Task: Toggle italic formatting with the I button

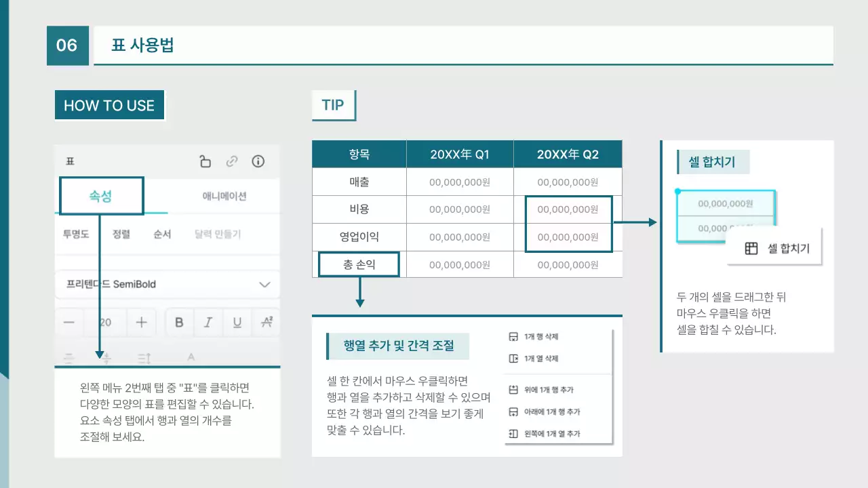Action: click(x=208, y=323)
